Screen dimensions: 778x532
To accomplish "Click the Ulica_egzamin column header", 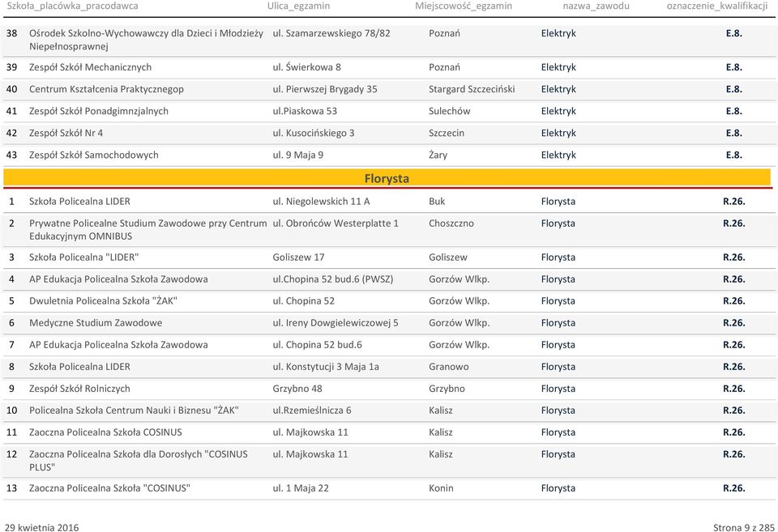I will [299, 6].
